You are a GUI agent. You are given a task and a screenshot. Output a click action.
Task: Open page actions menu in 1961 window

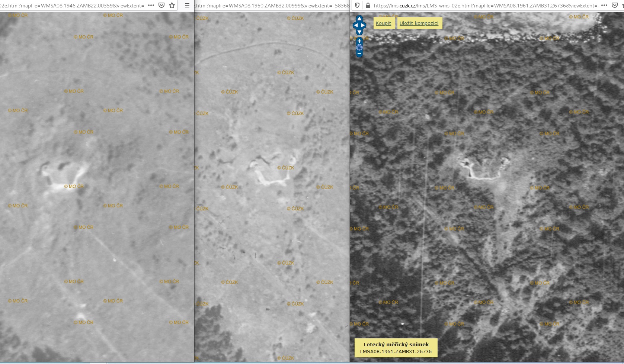coord(604,5)
